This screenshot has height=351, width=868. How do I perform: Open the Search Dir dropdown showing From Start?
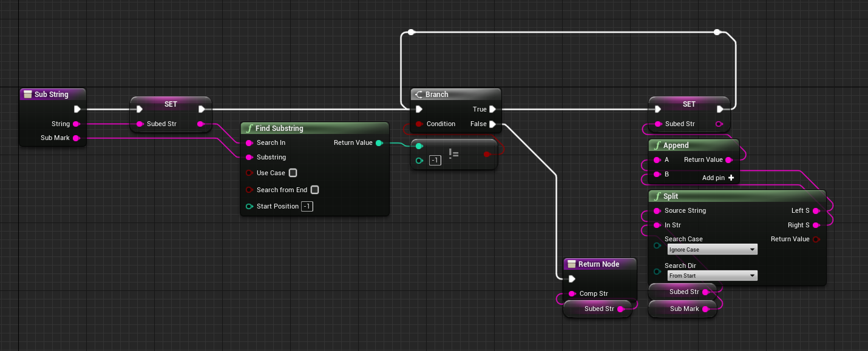click(x=711, y=275)
